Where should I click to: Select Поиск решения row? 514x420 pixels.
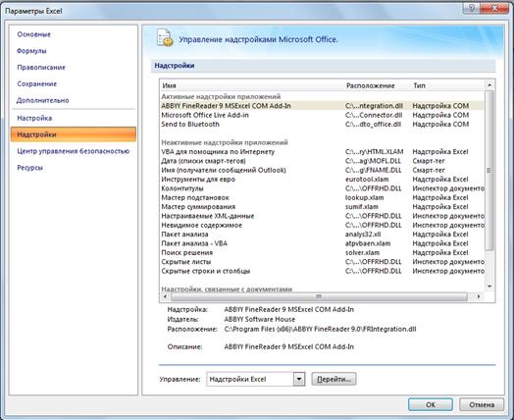[x=322, y=253]
